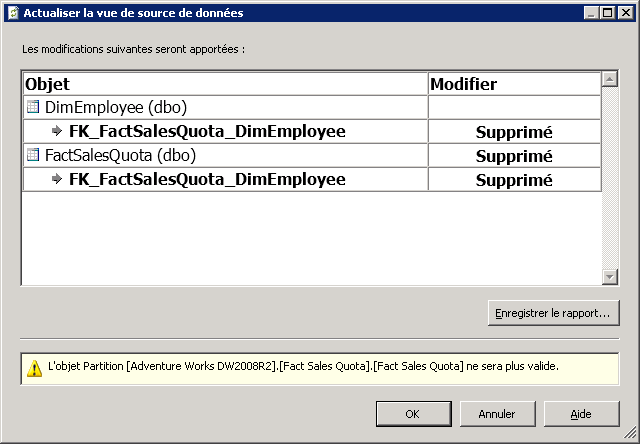Maximize the dialog window

click(608, 13)
